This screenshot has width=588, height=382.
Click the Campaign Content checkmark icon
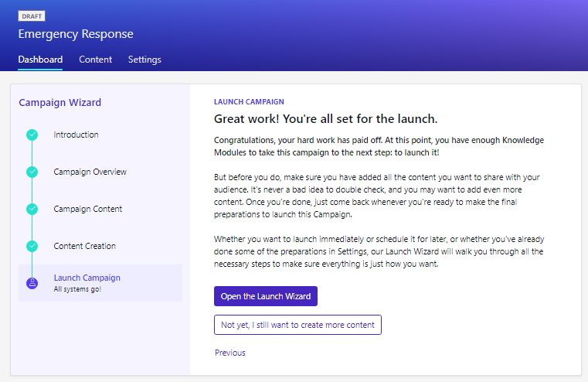32,209
